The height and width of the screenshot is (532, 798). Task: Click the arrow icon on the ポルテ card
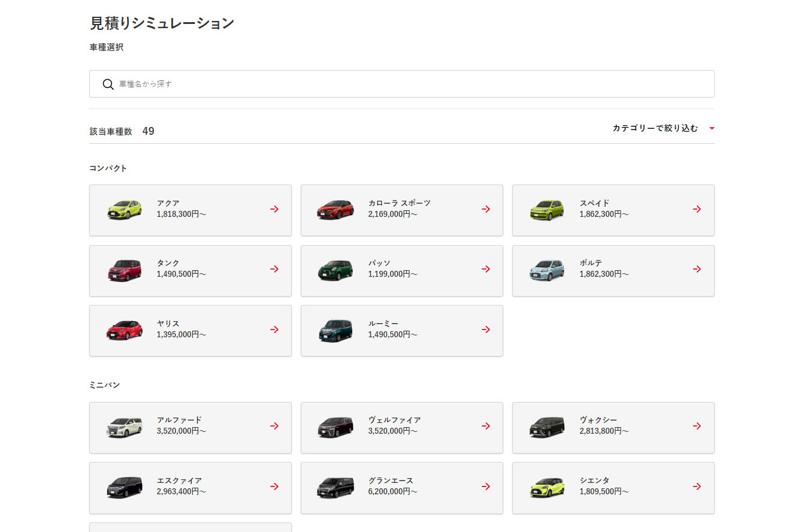[x=697, y=269]
